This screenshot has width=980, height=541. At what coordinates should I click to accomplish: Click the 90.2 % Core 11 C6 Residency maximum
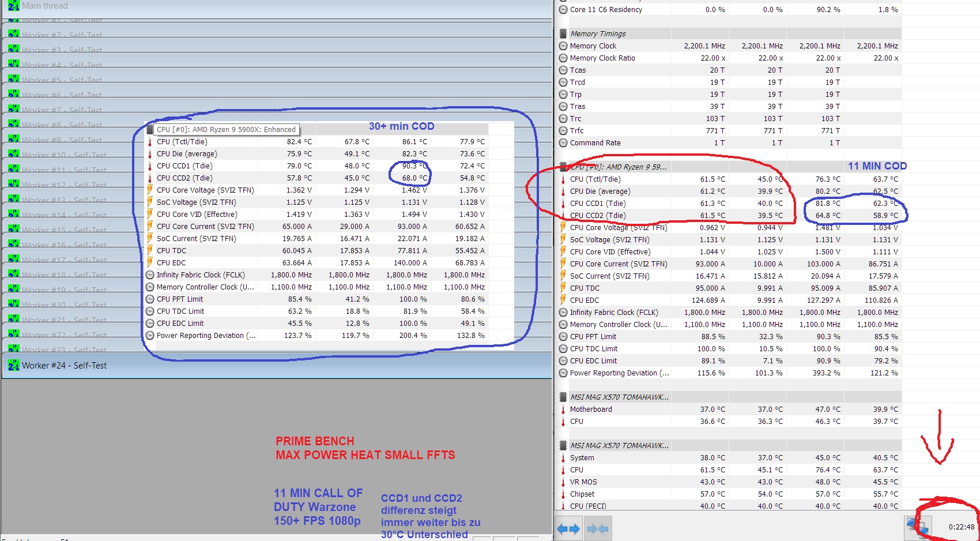[828, 9]
